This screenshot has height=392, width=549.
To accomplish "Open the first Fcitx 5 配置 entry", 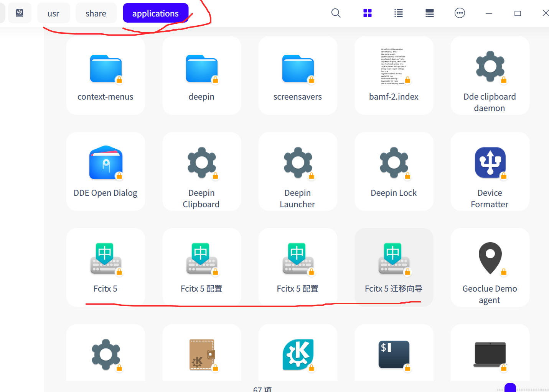I will [201, 267].
